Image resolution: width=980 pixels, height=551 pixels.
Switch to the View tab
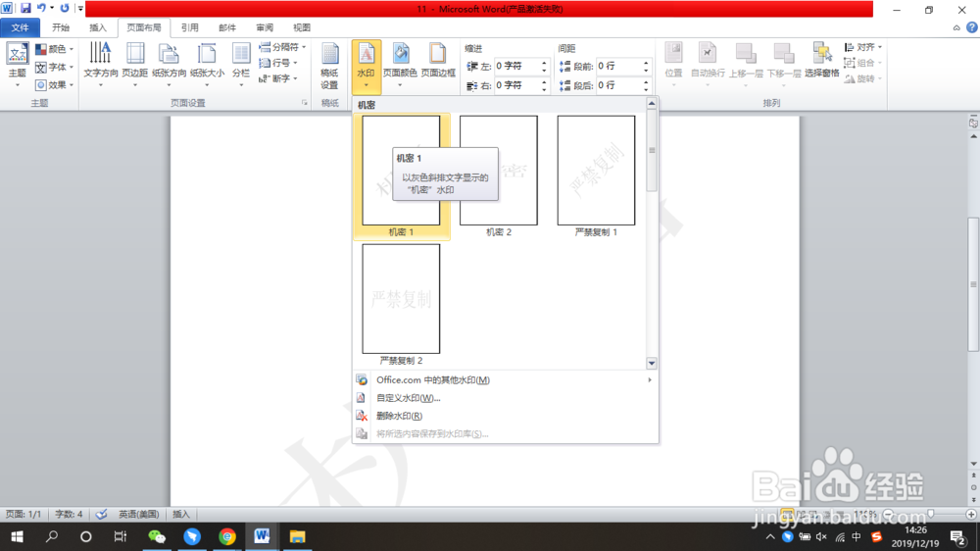[302, 27]
